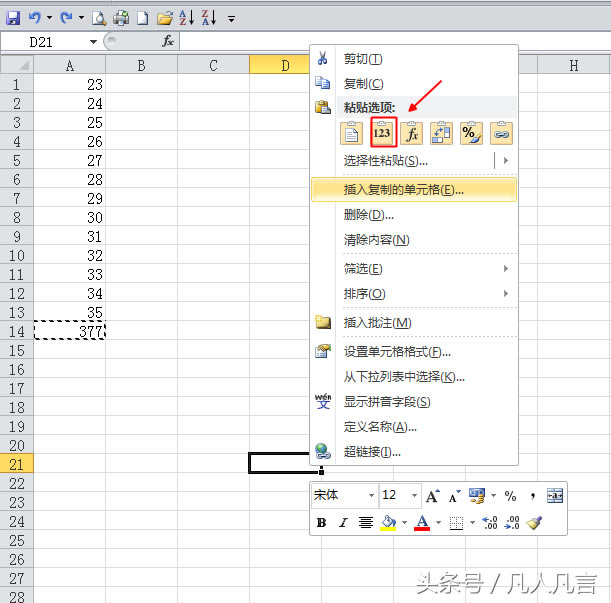611x603 pixels.
Task: Choose Paste Formulas fx icon
Action: (x=411, y=133)
